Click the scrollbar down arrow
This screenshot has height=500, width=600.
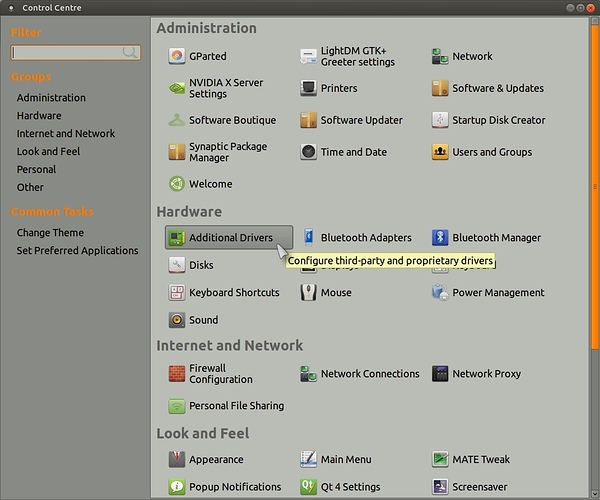click(595, 494)
